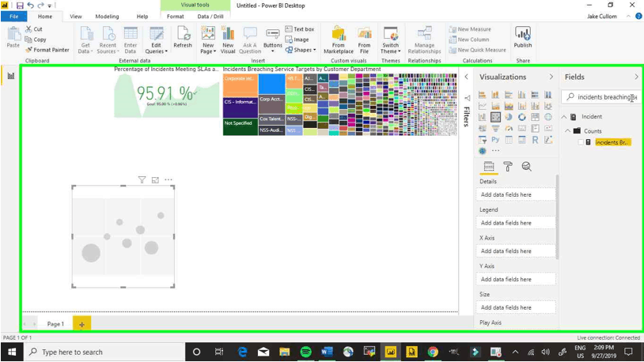The width and height of the screenshot is (644, 362).
Task: Open the Format paint roller tab
Action: [508, 166]
